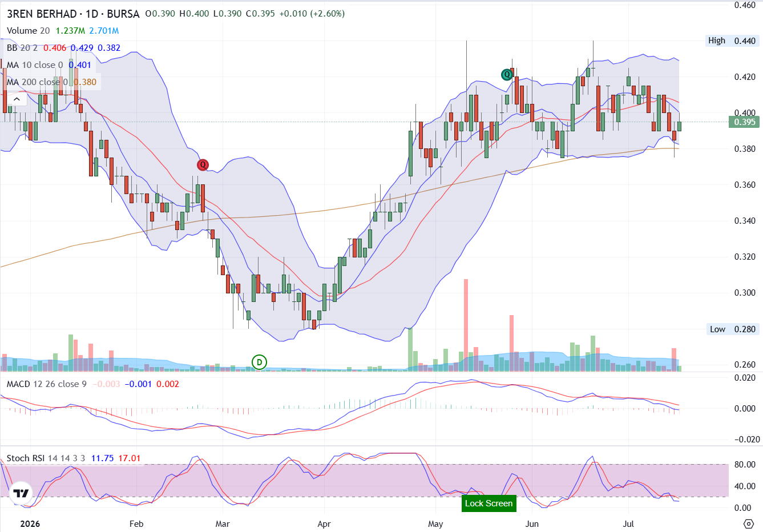Click the MACD histogram value -0.003
The width and height of the screenshot is (763, 532).
[106, 384]
